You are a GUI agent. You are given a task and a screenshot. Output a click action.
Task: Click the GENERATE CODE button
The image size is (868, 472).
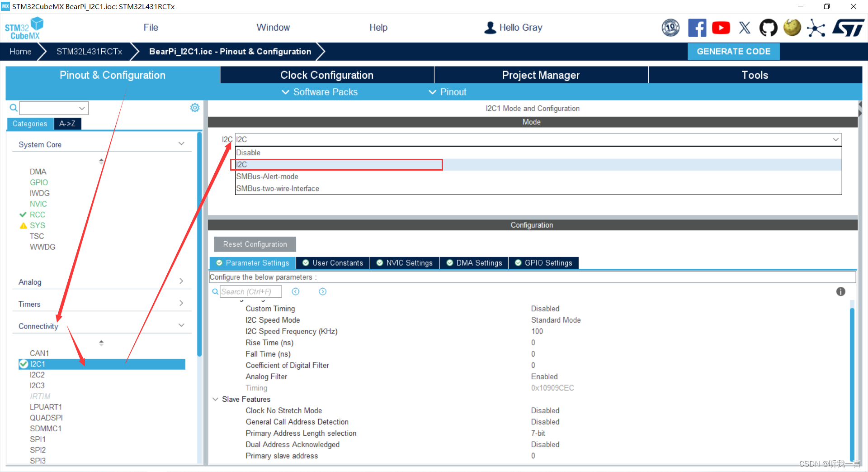pyautogui.click(x=734, y=52)
